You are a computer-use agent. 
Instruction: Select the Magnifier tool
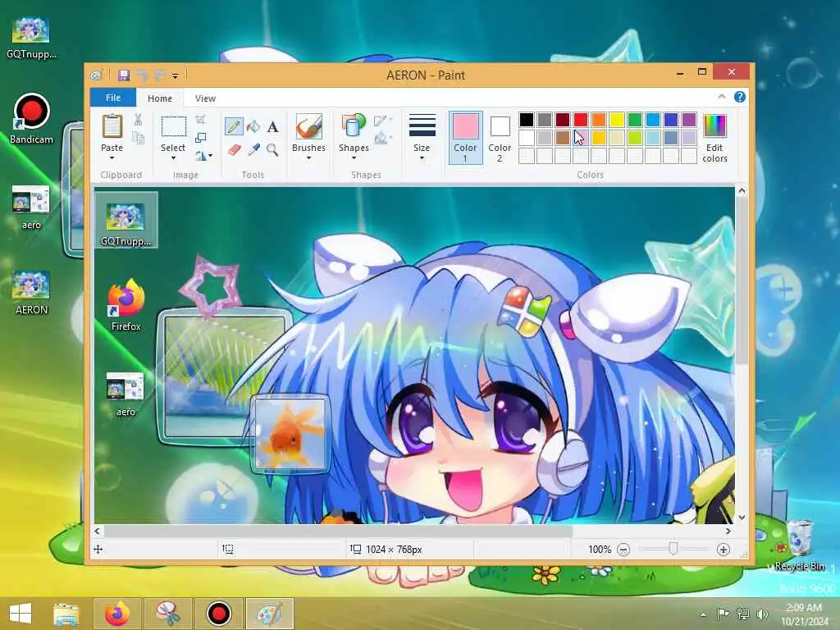[x=272, y=149]
